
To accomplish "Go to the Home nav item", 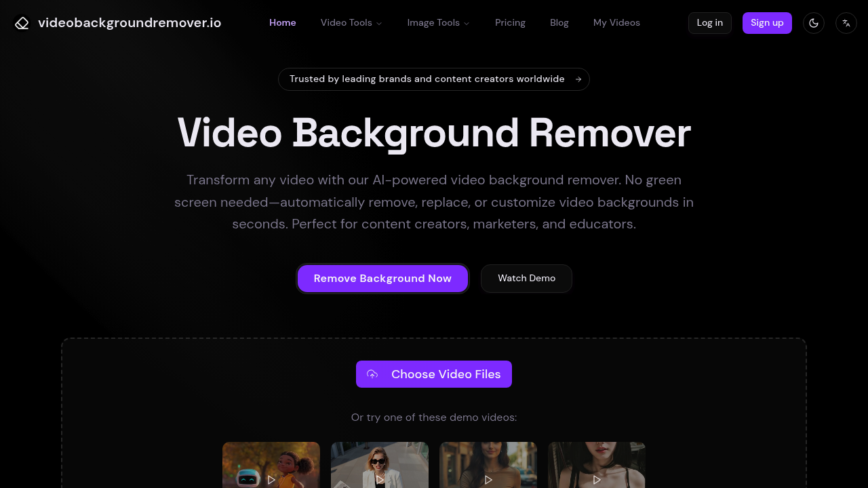I will coord(283,22).
